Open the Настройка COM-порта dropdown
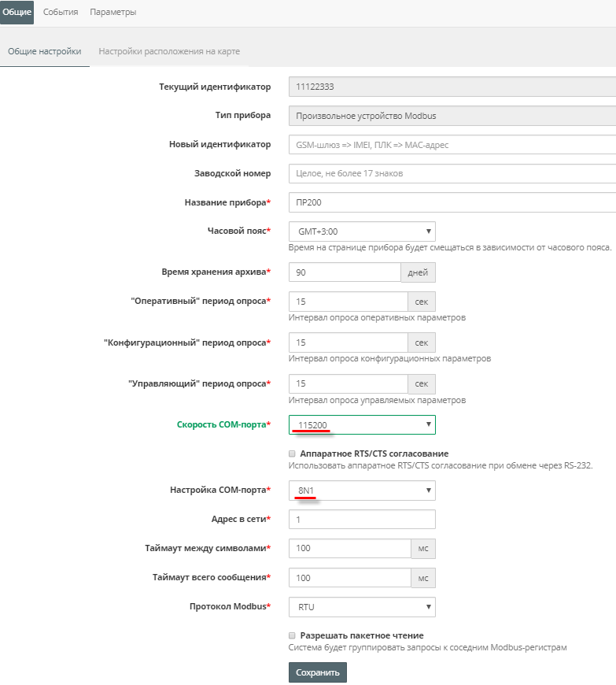 click(x=362, y=491)
